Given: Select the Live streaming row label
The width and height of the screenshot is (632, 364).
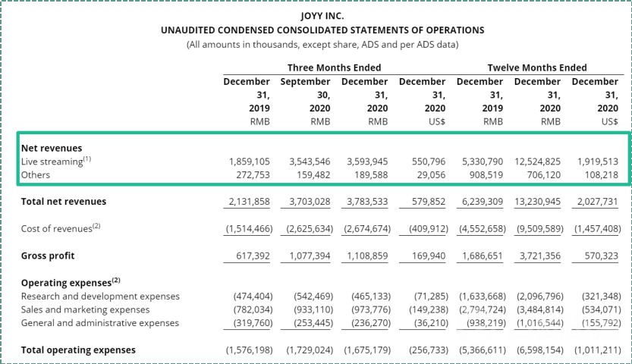Looking at the screenshot, I should pyautogui.click(x=55, y=162).
